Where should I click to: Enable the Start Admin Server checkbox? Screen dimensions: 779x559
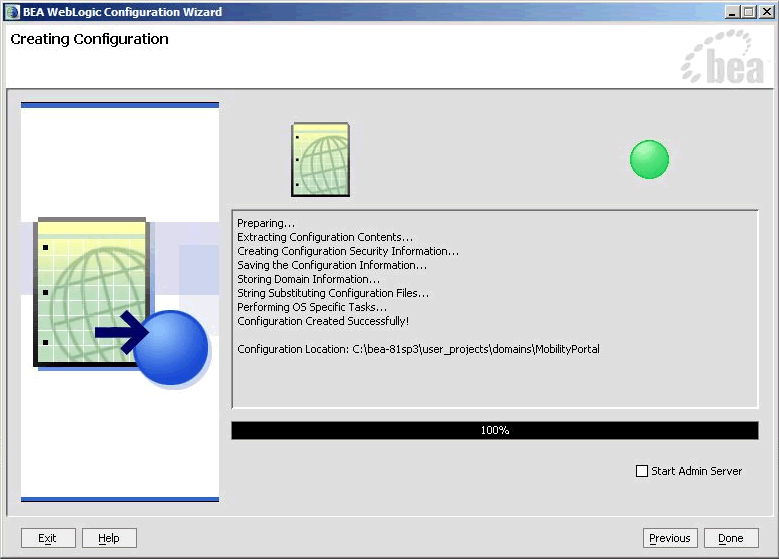pyautogui.click(x=642, y=471)
